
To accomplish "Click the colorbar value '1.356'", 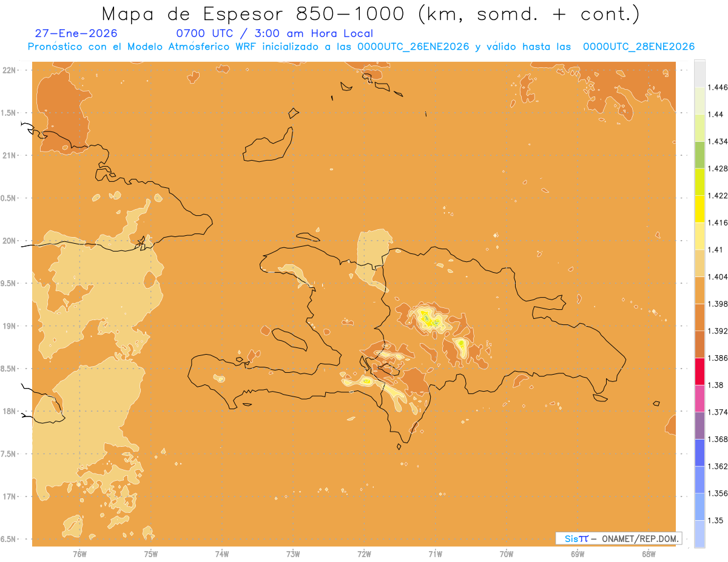I will tap(717, 493).
